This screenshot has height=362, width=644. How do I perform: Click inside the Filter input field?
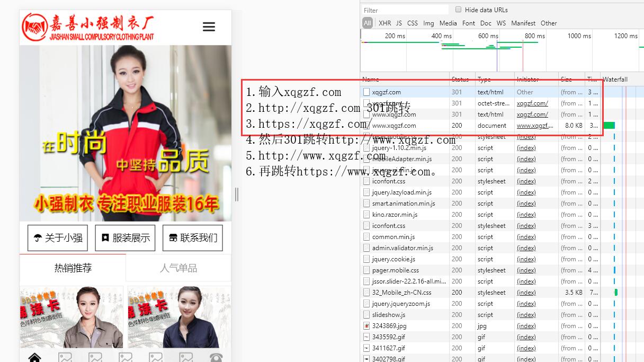(x=405, y=10)
